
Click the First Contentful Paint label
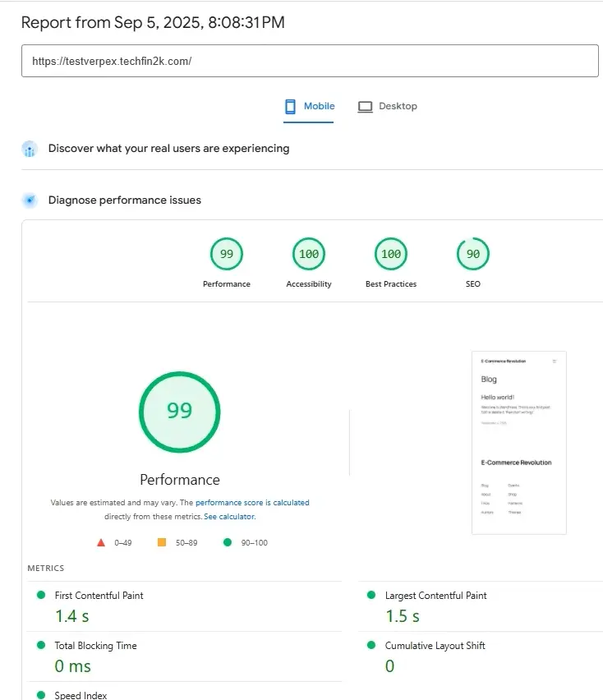click(x=99, y=596)
